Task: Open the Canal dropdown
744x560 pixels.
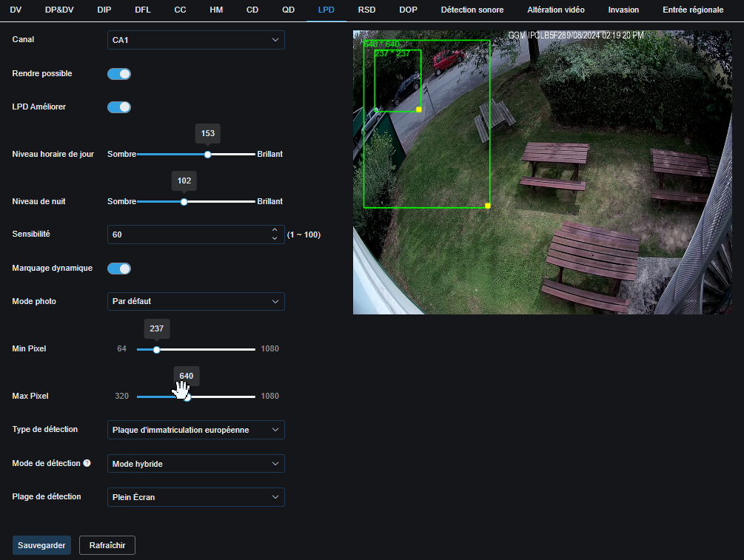Action: (x=195, y=40)
